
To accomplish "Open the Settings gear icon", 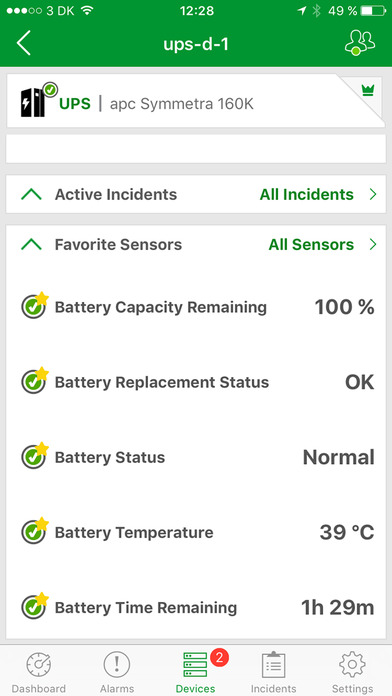I will 352,664.
